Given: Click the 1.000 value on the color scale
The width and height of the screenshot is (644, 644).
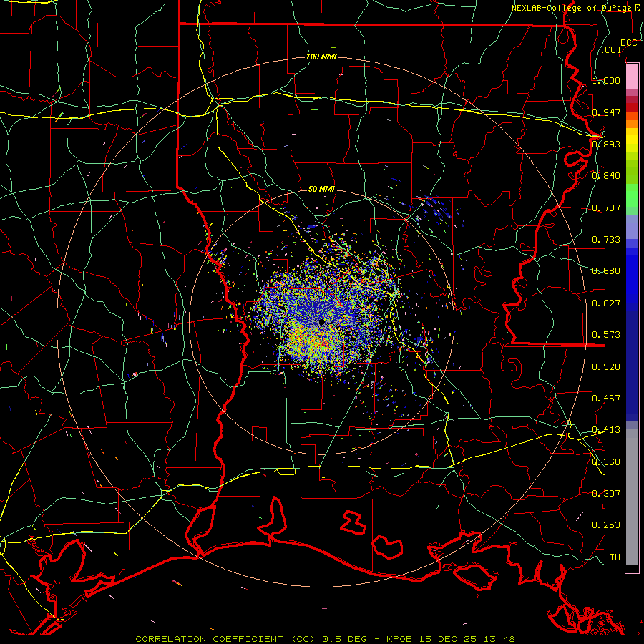Looking at the screenshot, I should (x=606, y=80).
